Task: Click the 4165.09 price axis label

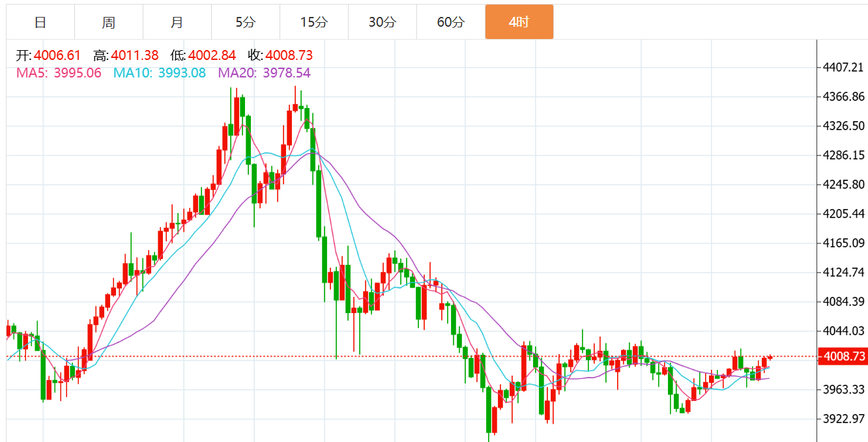Action: (844, 243)
